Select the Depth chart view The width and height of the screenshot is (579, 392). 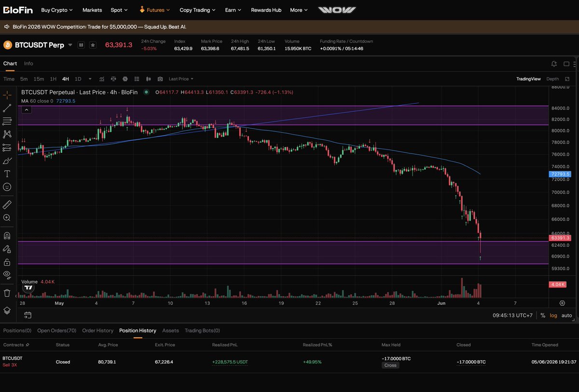click(x=552, y=79)
